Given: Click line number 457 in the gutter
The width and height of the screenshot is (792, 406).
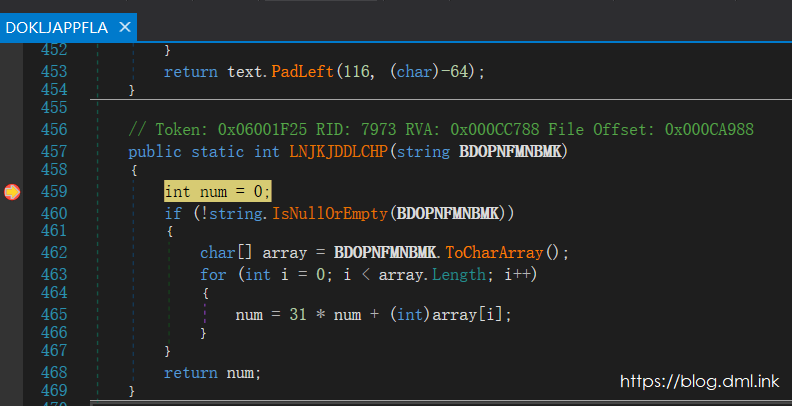Looking at the screenshot, I should click(x=55, y=151).
